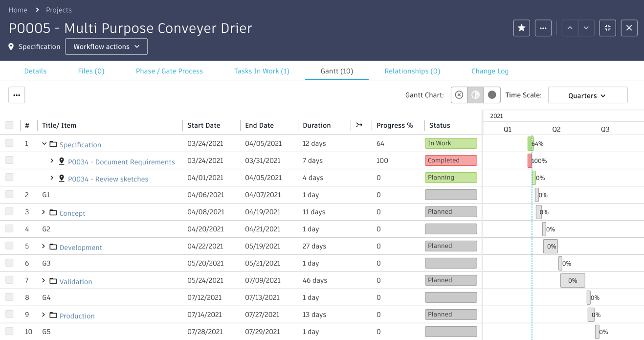
Task: Open the Relationships (0) tab
Action: pos(412,71)
